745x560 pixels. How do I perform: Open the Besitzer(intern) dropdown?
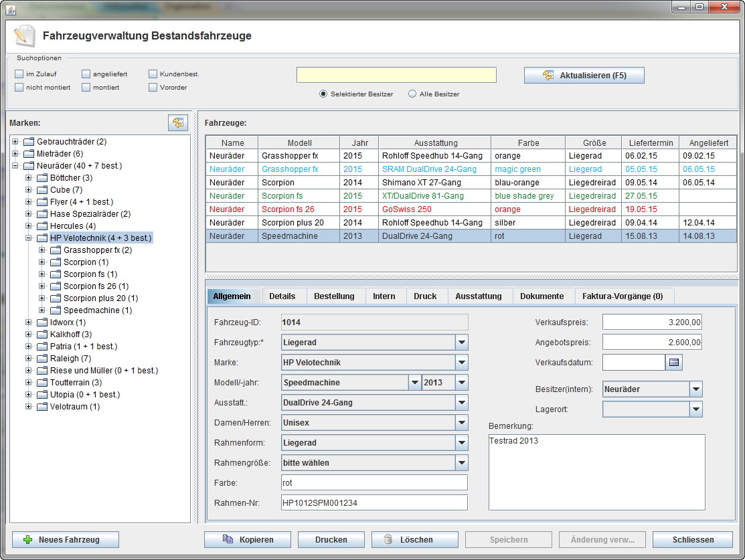695,389
